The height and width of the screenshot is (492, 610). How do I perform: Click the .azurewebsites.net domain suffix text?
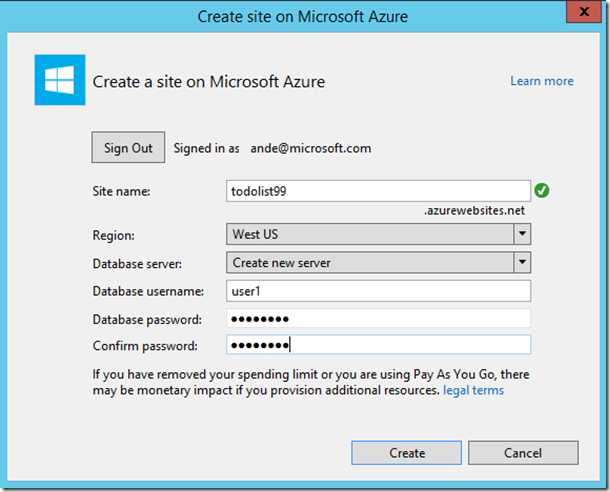(x=475, y=211)
